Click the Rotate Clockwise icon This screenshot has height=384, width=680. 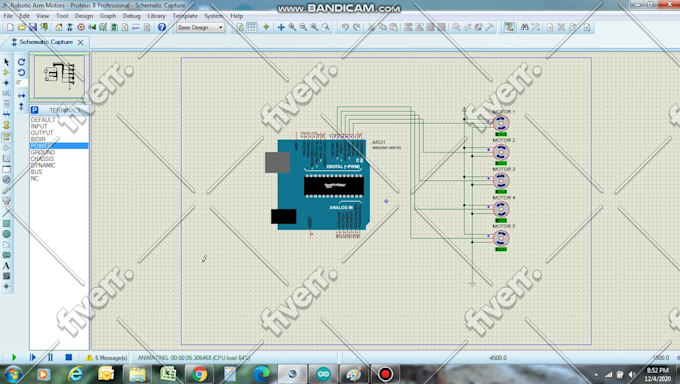click(21, 62)
